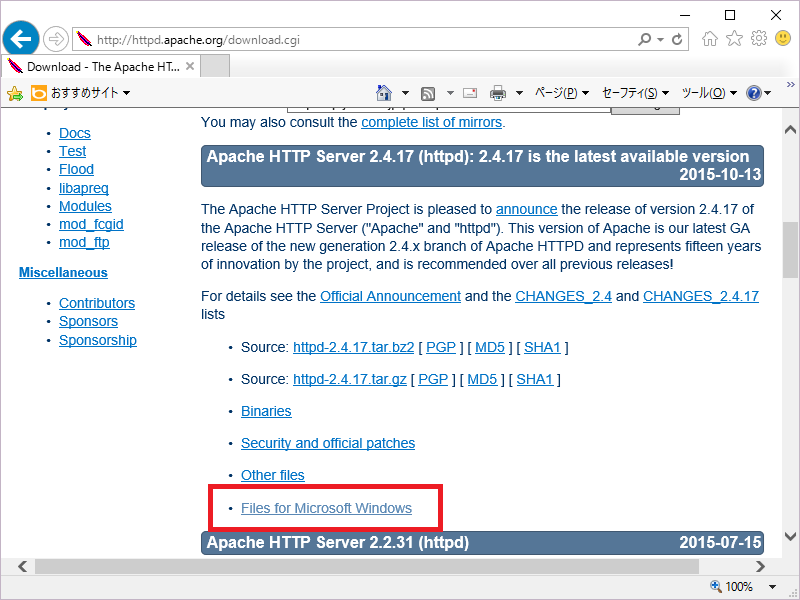800x600 pixels.
Task: Open the mod_fcgid link
Action: point(91,224)
